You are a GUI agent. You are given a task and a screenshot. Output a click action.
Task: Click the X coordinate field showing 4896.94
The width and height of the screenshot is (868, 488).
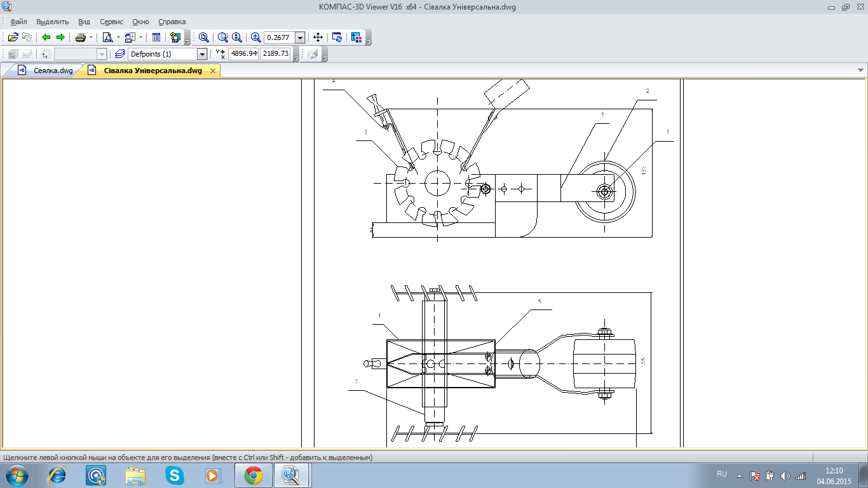click(243, 54)
